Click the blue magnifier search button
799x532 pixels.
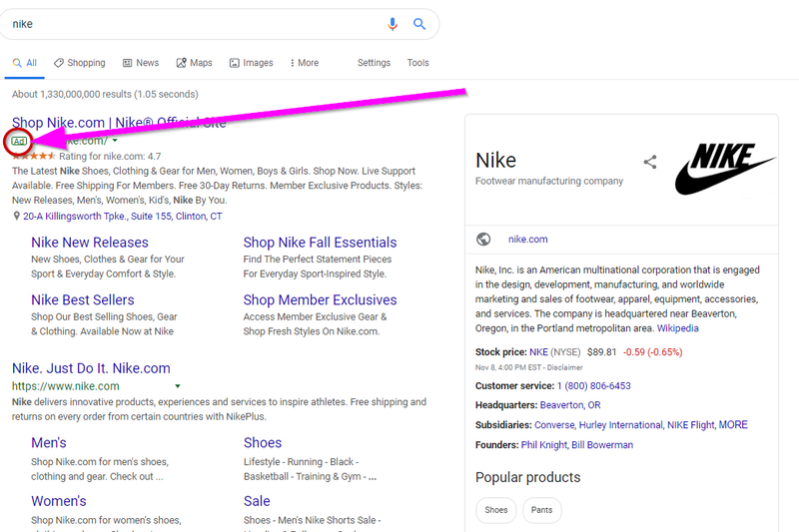tap(418, 24)
